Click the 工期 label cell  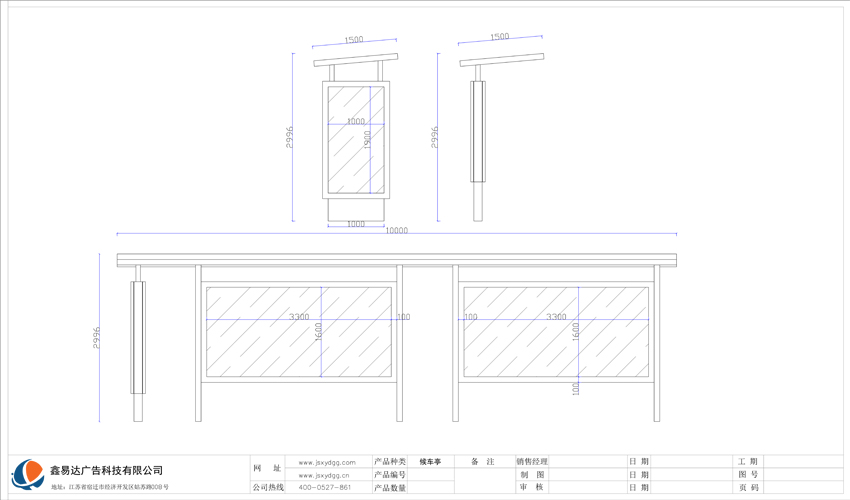click(748, 461)
